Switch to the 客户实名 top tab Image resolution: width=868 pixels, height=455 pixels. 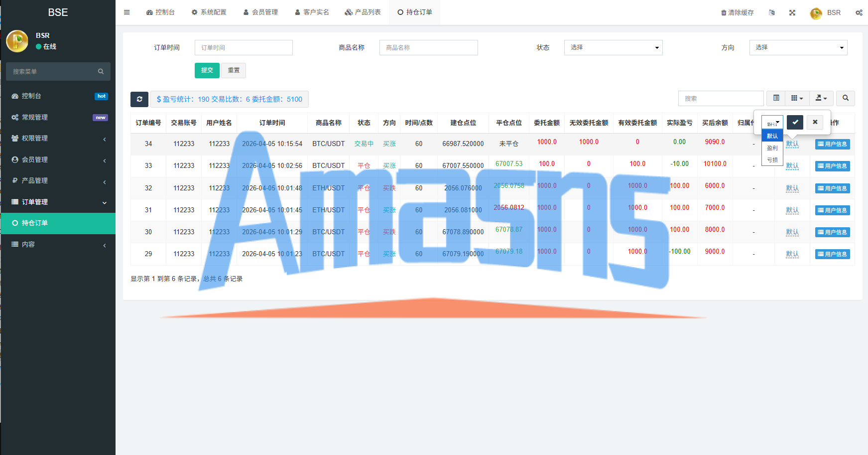tap(312, 12)
